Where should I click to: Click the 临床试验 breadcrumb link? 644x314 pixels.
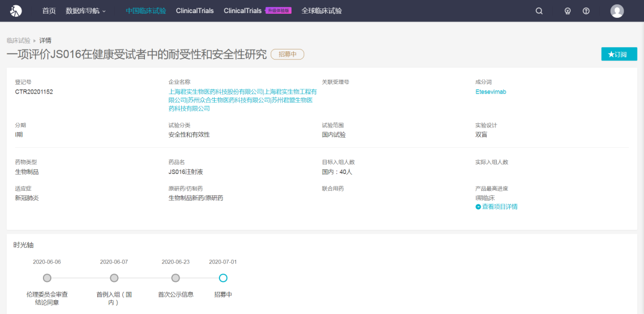click(x=18, y=41)
